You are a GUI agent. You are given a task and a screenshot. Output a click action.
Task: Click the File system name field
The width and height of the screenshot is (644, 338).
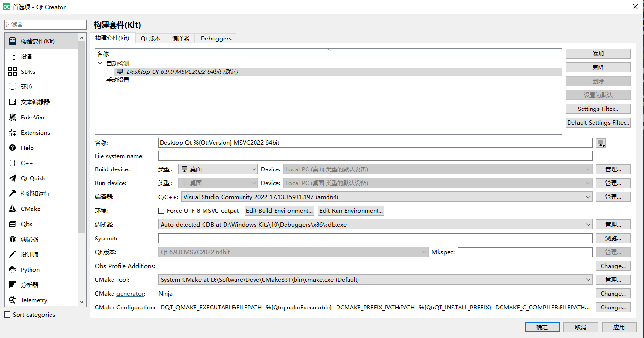(375, 156)
